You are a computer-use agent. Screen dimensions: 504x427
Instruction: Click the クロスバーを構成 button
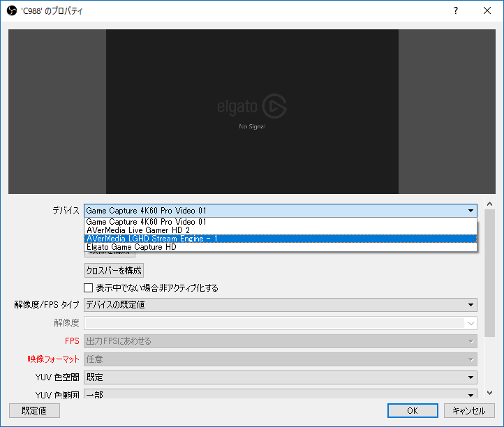point(114,271)
